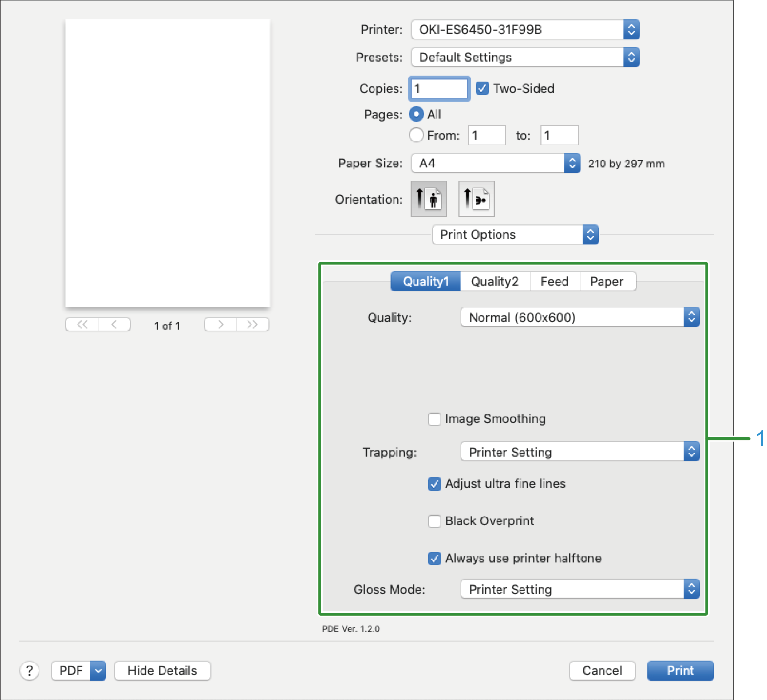Select landscape orientation icon

tap(476, 199)
